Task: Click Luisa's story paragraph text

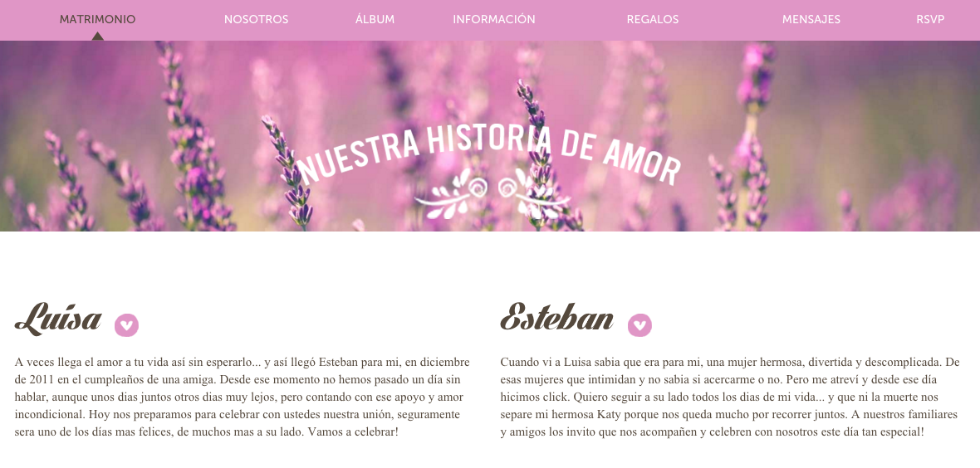Action: click(242, 397)
